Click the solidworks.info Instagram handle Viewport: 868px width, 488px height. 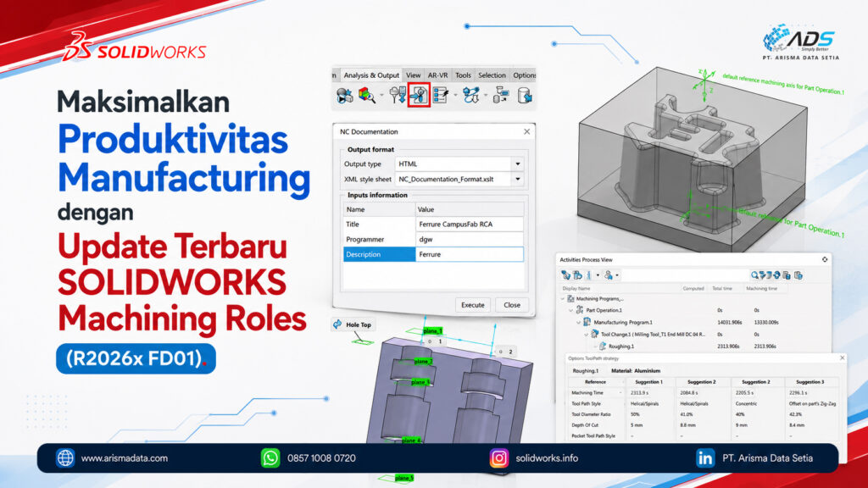point(547,458)
